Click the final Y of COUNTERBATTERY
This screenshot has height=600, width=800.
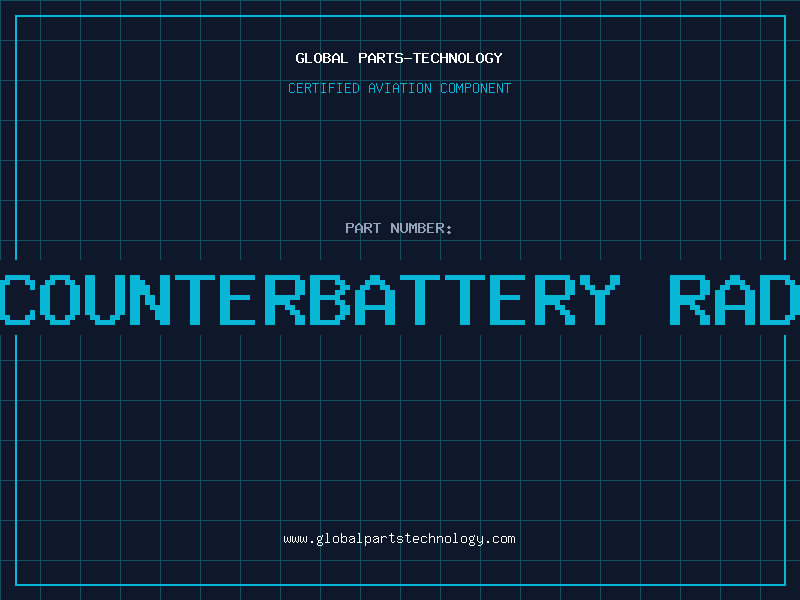pos(598,299)
